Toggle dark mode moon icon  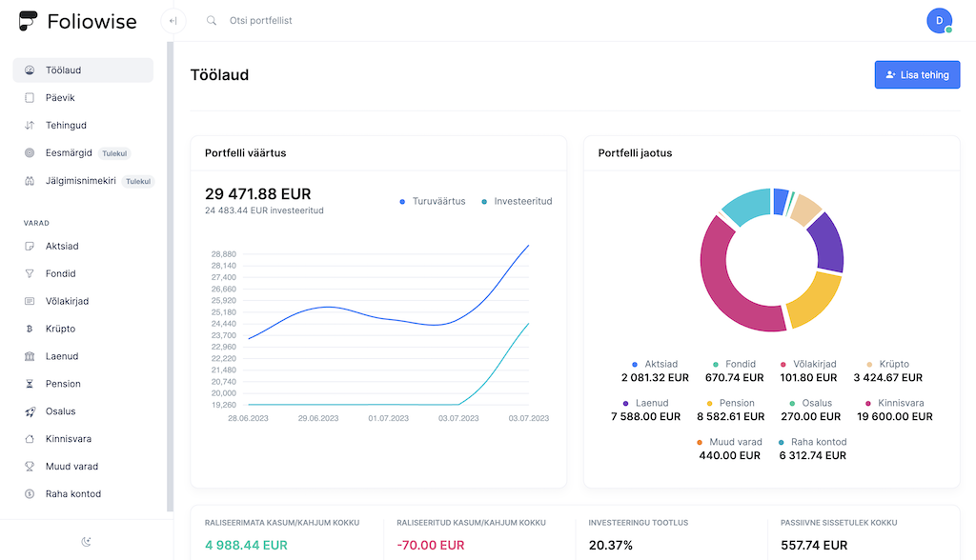click(x=86, y=542)
